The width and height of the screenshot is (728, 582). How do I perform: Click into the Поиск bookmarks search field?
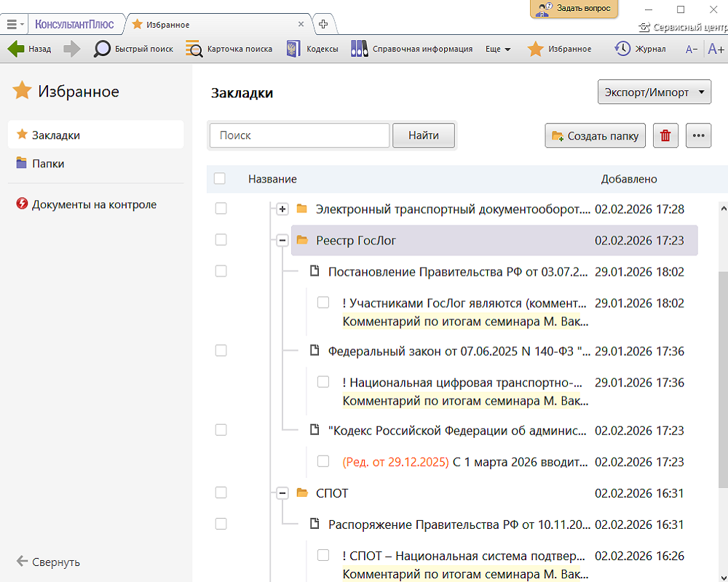[300, 135]
